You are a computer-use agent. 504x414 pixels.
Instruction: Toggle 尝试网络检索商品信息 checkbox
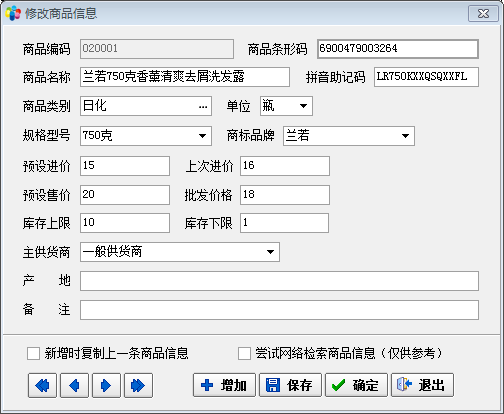point(244,353)
